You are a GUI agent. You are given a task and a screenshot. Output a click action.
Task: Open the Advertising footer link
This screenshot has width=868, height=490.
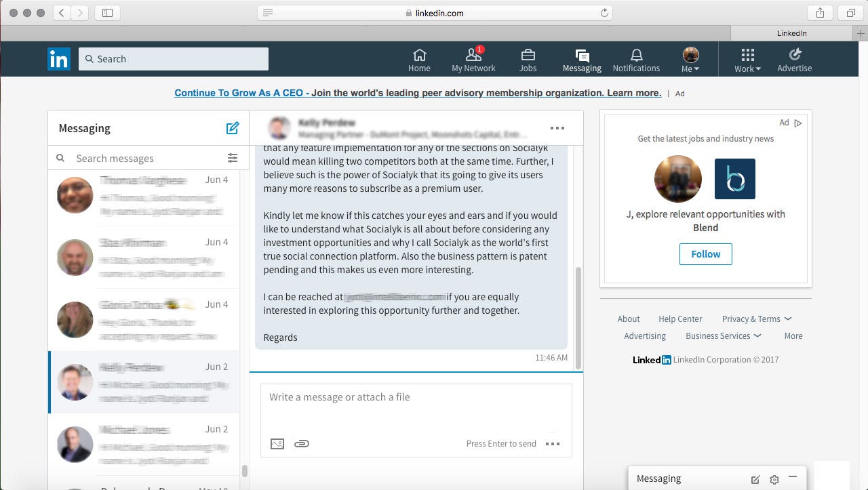tap(645, 335)
